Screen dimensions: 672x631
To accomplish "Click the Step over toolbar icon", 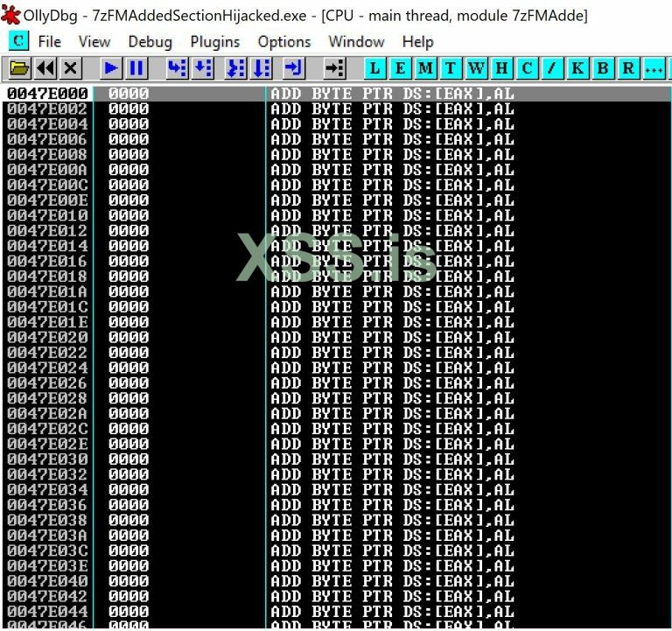I will tap(203, 68).
